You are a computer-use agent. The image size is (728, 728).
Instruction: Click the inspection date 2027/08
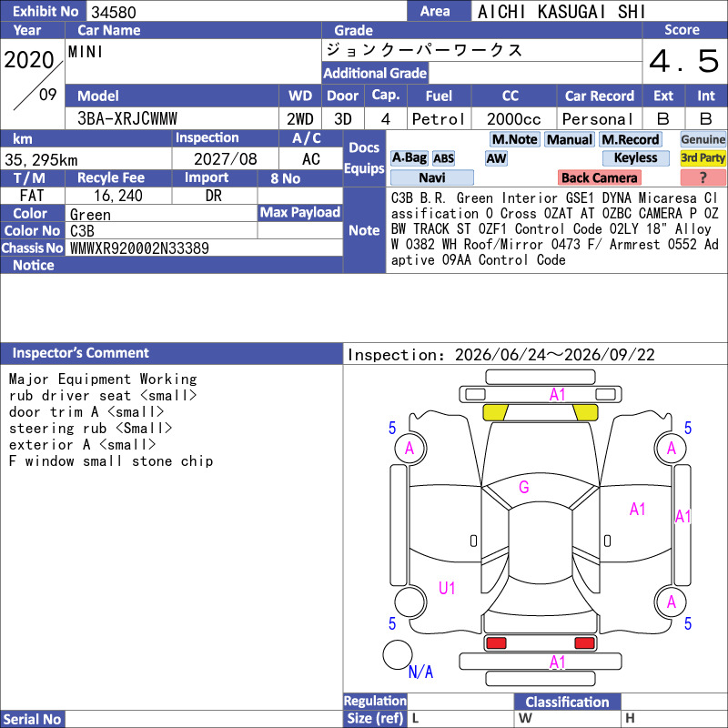tap(225, 159)
